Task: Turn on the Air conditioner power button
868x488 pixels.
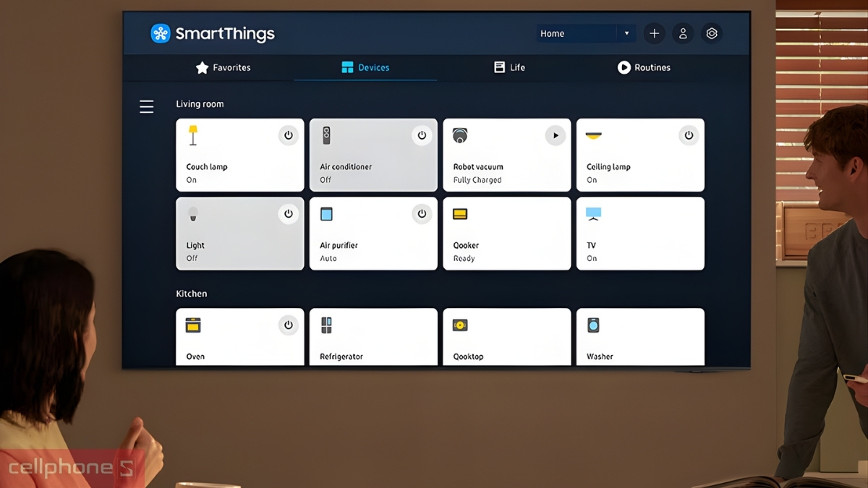Action: click(422, 135)
